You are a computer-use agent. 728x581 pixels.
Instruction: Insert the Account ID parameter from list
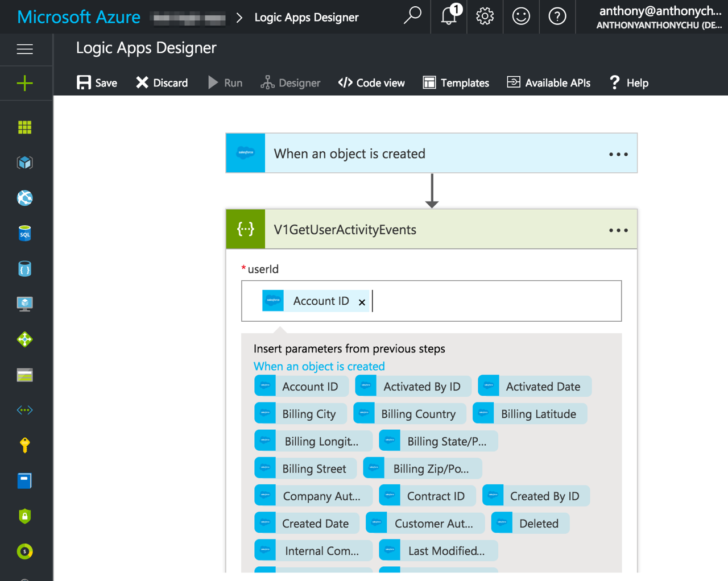click(x=301, y=386)
